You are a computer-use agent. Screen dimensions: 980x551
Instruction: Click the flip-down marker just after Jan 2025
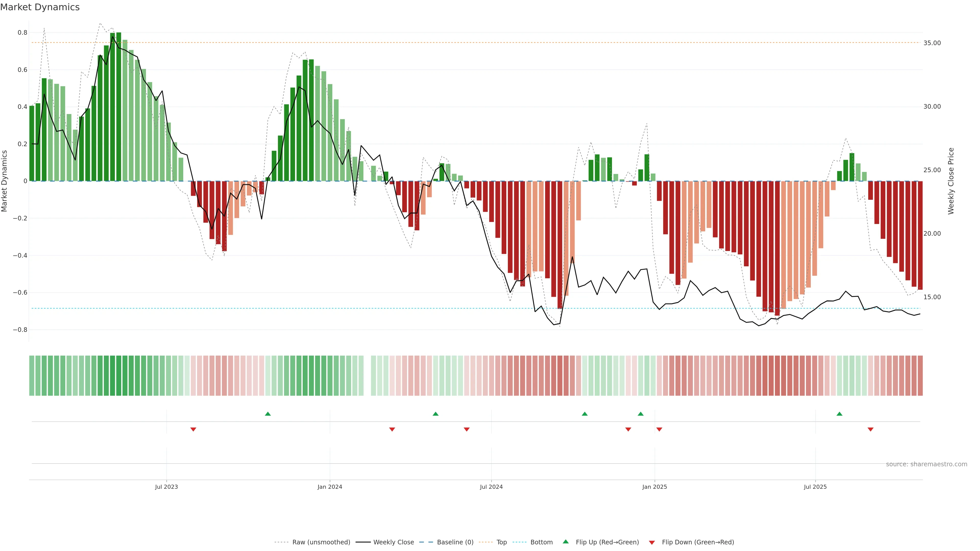pos(659,429)
